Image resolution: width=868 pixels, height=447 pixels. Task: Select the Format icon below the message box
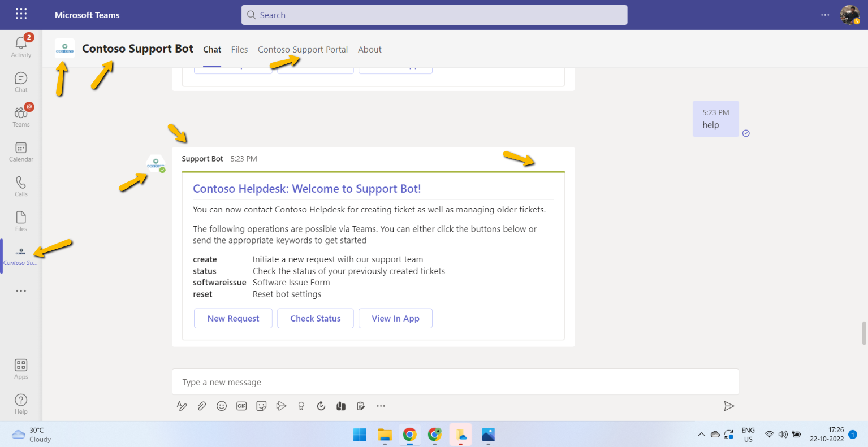(182, 406)
